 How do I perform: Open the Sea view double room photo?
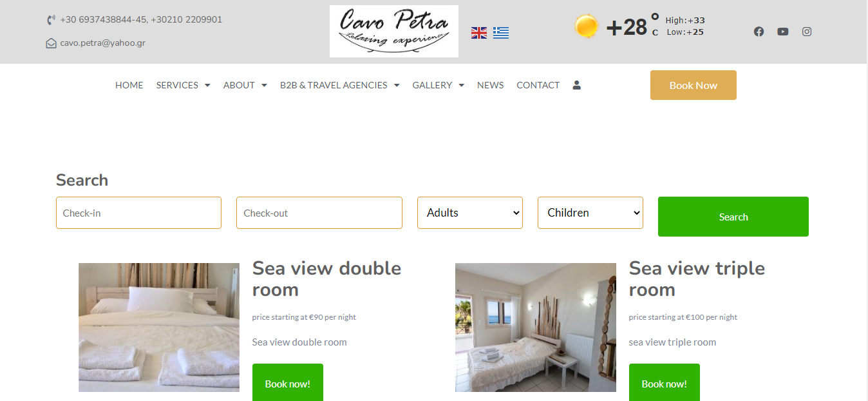click(x=159, y=328)
